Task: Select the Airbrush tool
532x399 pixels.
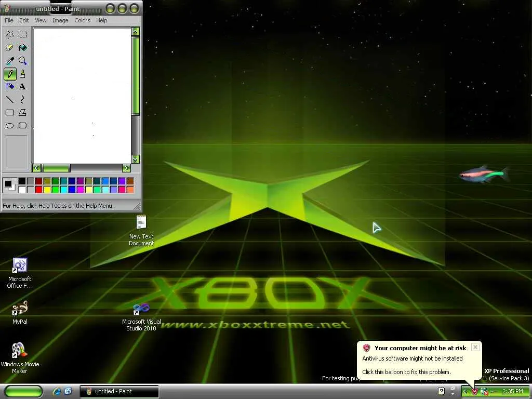Action: [x=10, y=87]
